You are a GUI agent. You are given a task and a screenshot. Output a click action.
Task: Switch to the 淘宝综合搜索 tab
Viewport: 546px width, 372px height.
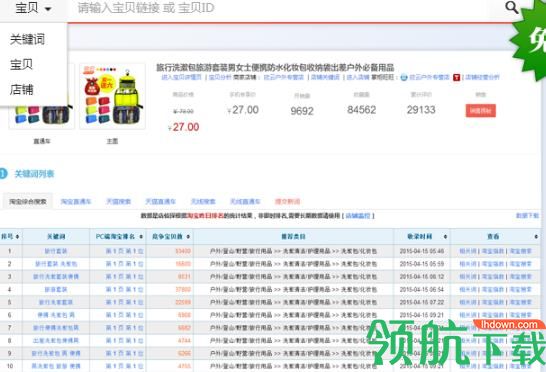(x=28, y=201)
